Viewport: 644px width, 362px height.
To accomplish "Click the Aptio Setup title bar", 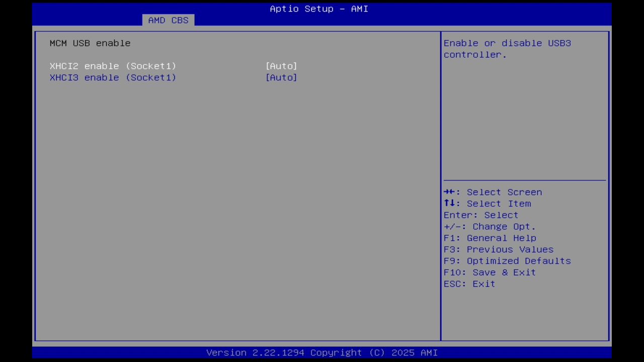I will (319, 9).
